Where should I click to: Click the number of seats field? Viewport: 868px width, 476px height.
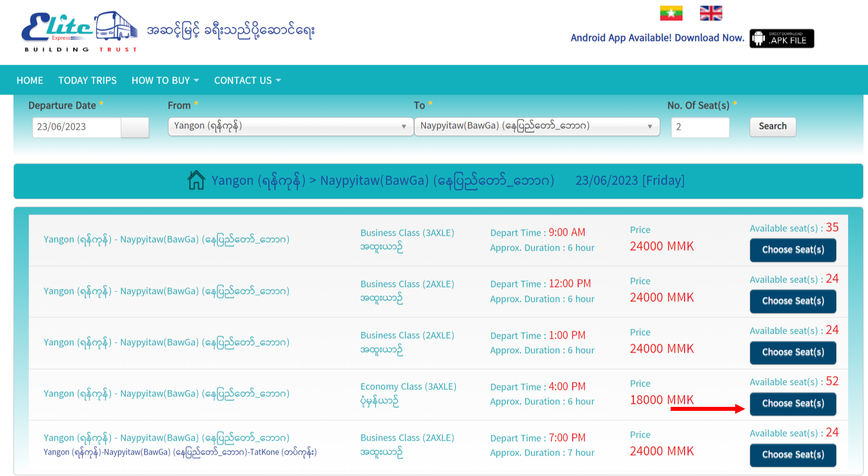(699, 127)
